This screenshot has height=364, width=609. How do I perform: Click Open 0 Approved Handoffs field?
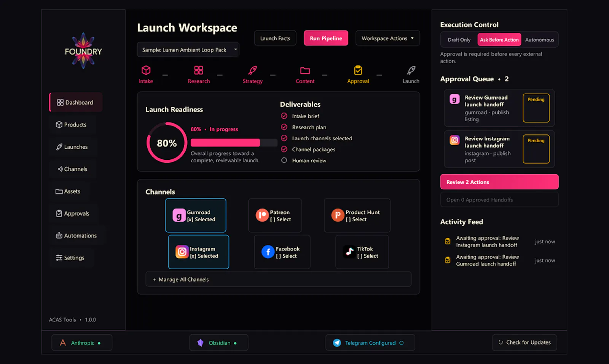click(x=499, y=200)
